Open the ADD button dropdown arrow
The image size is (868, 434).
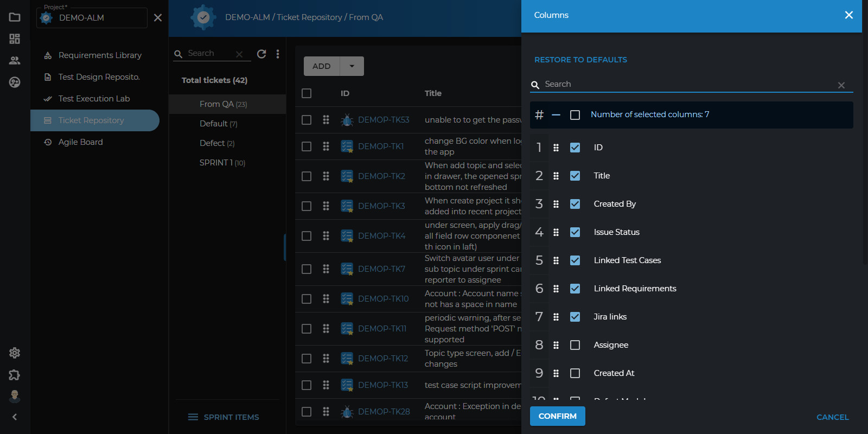pos(352,66)
